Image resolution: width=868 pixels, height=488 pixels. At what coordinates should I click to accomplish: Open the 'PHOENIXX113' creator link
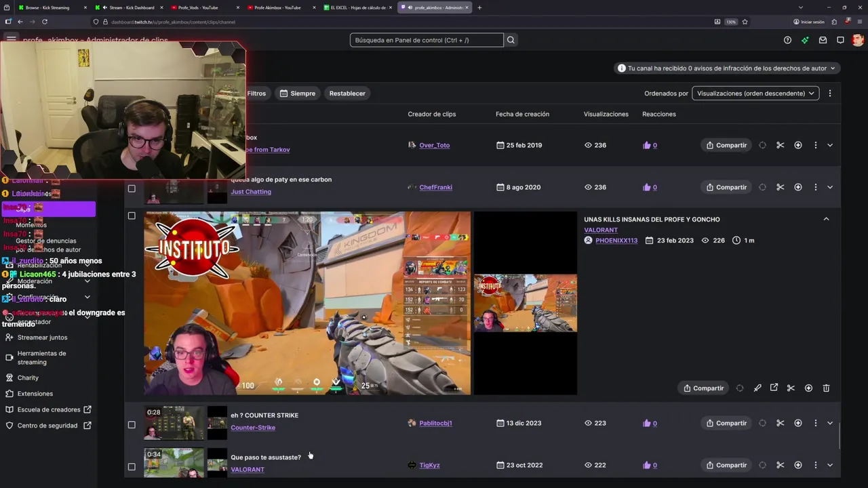point(616,241)
